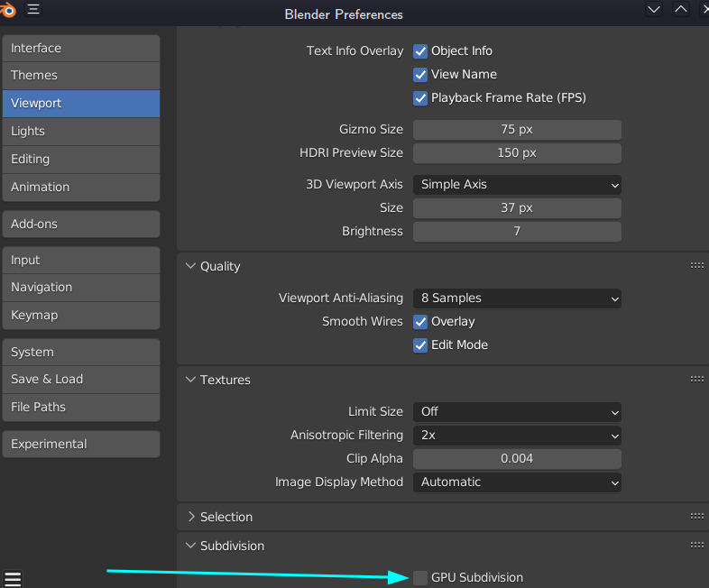Image resolution: width=709 pixels, height=588 pixels.
Task: Click the title bar down chevron button
Action: (x=654, y=10)
